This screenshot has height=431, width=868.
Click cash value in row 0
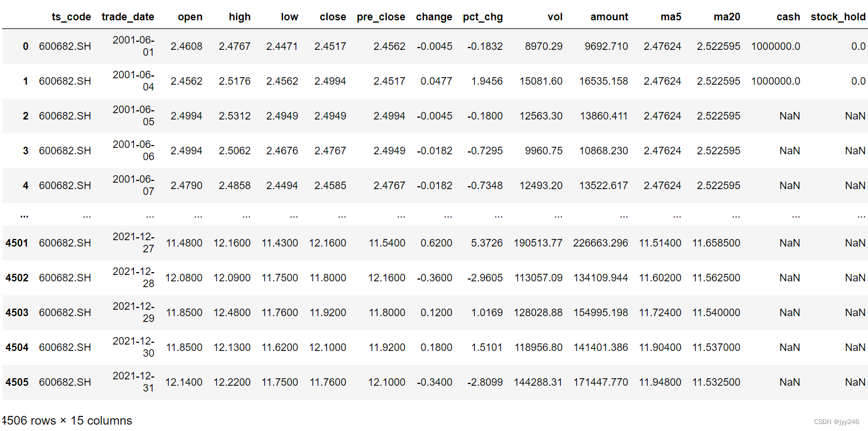[x=776, y=46]
